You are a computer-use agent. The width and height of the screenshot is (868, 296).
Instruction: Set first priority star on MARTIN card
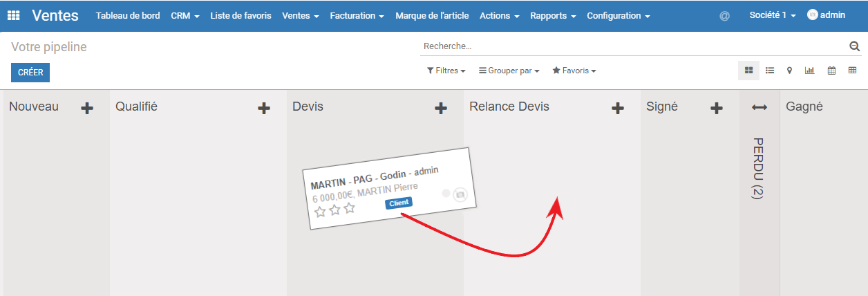320,212
